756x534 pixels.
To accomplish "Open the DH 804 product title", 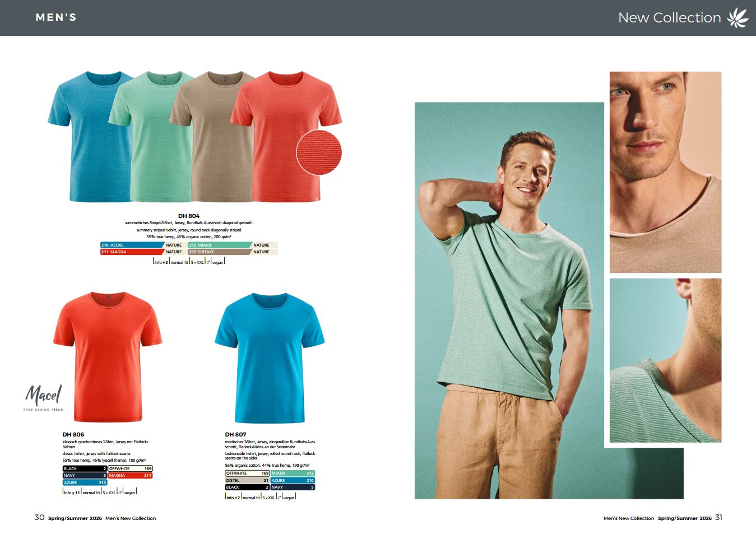I will pyautogui.click(x=189, y=216).
